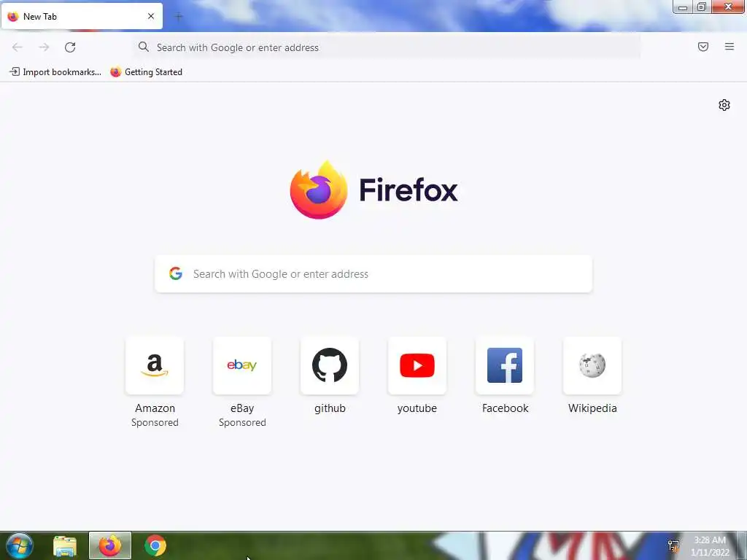Image resolution: width=747 pixels, height=560 pixels.
Task: Open Import bookmarks toolbar item
Action: [55, 72]
